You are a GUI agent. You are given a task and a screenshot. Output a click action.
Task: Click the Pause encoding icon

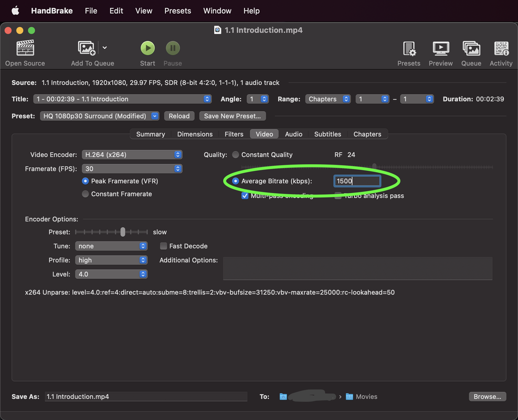[173, 48]
